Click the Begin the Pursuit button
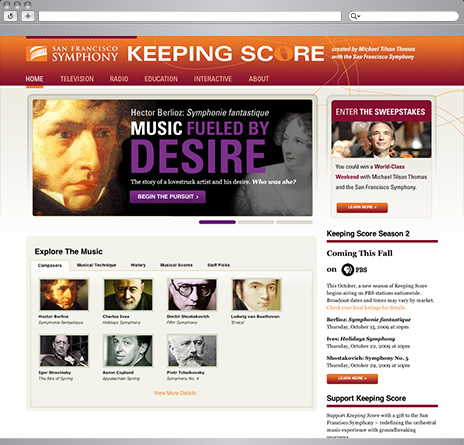 pos(168,197)
